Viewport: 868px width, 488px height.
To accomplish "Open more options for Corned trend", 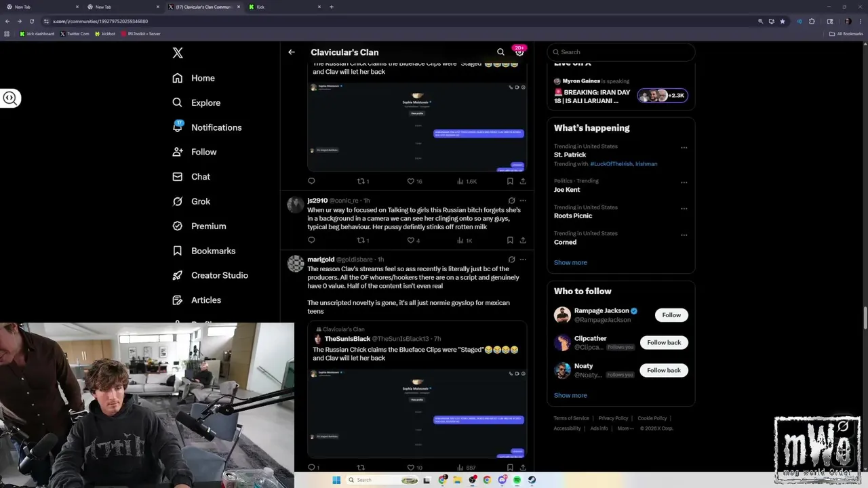I will coord(684,235).
